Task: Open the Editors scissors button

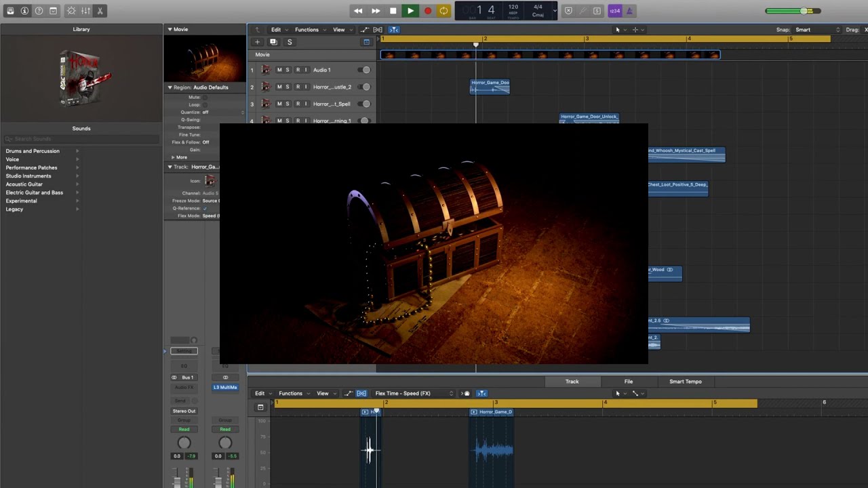Action: tap(100, 11)
